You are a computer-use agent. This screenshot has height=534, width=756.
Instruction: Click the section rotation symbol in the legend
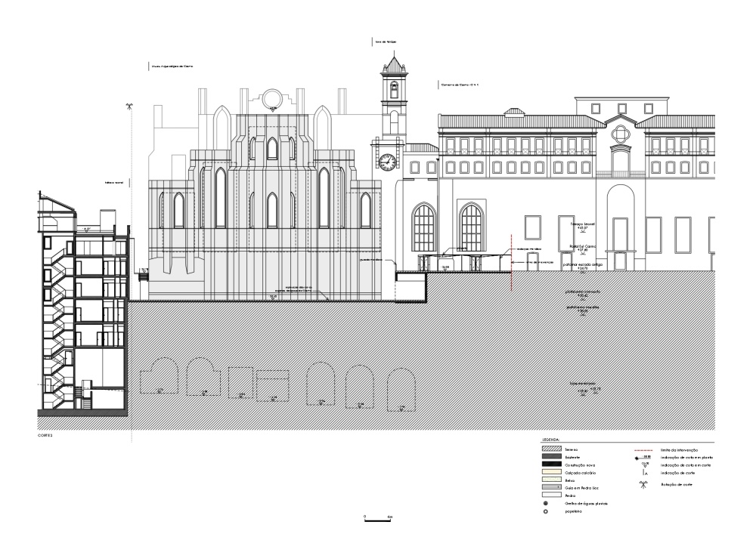coord(643,483)
